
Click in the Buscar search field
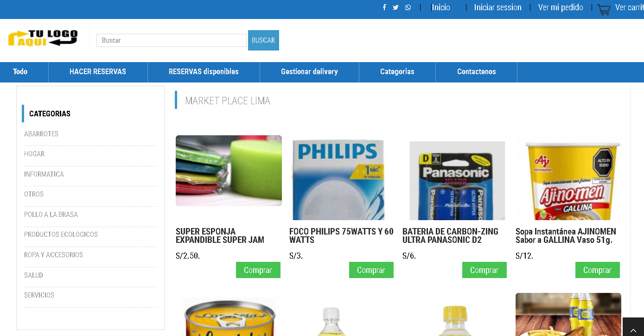[x=172, y=40]
